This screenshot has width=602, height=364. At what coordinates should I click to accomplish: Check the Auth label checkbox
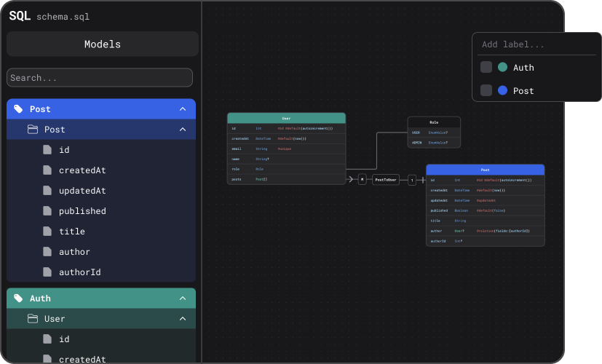click(x=486, y=67)
